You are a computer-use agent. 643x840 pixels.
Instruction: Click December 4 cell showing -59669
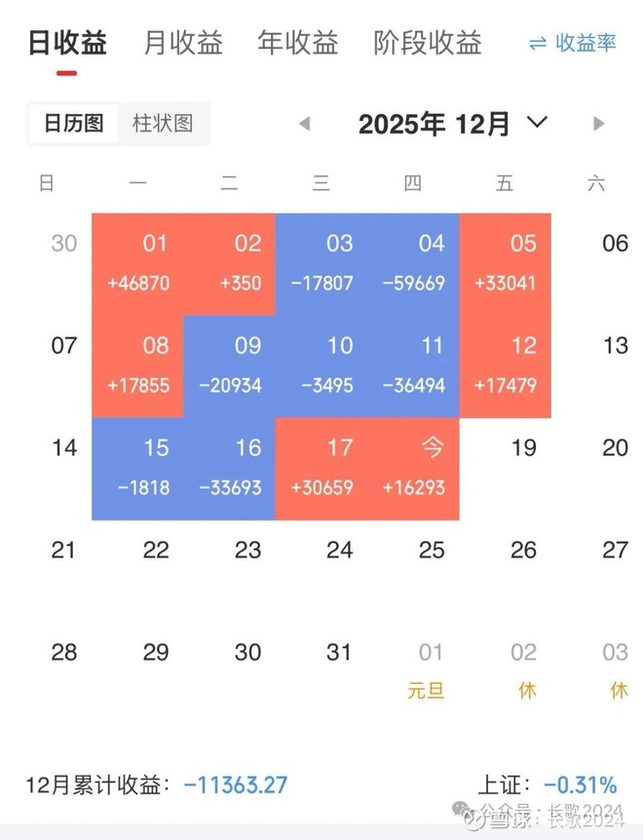point(414,263)
